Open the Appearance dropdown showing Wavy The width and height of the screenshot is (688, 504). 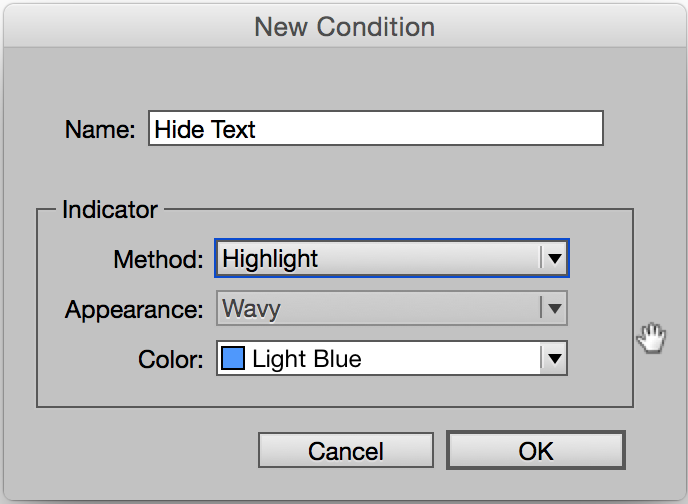tap(392, 308)
